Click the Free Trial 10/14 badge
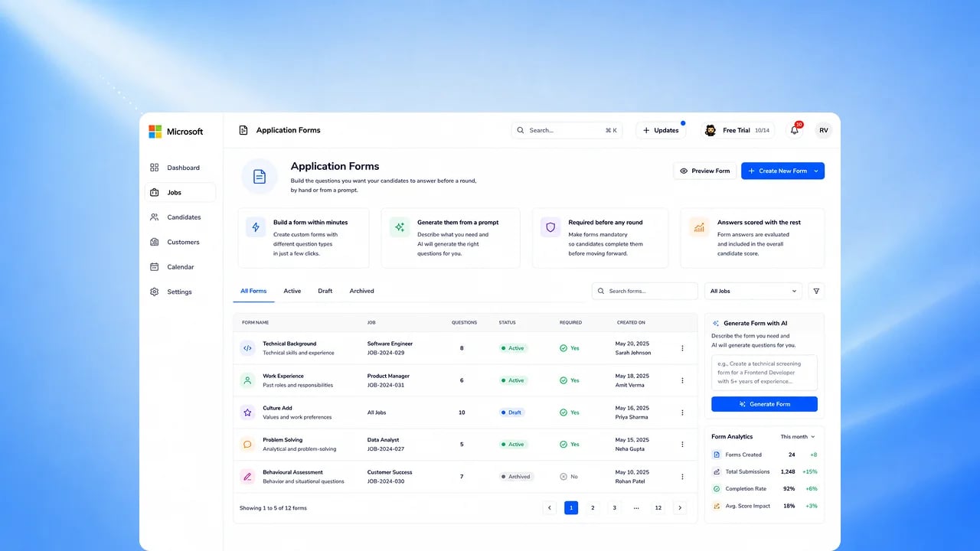The height and width of the screenshot is (551, 980). click(738, 130)
